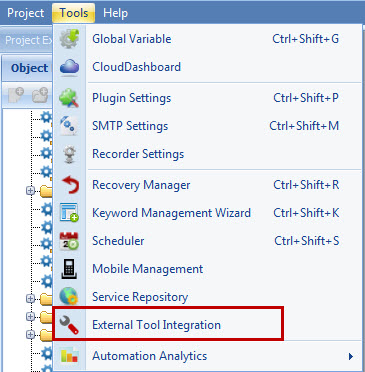Click the red Recovery Manager arrow icon
This screenshot has height=372, width=365.
(70, 185)
